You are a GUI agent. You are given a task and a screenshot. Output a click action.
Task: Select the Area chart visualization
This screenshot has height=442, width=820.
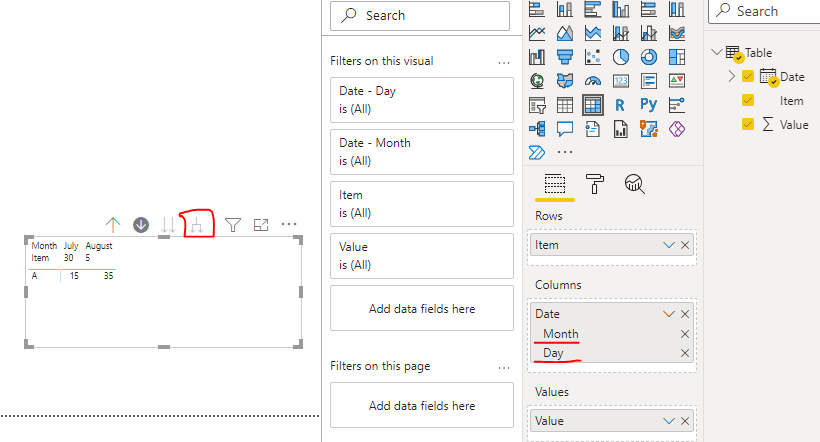coord(565,33)
